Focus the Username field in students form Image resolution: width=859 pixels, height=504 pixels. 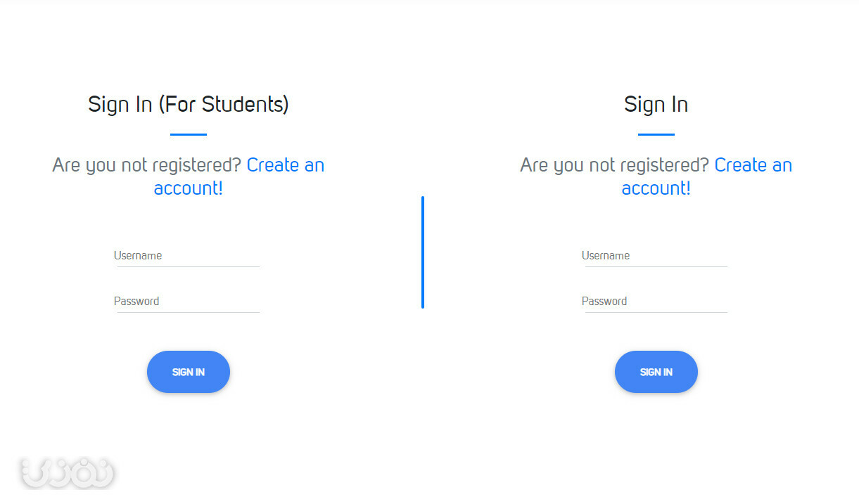(x=188, y=256)
